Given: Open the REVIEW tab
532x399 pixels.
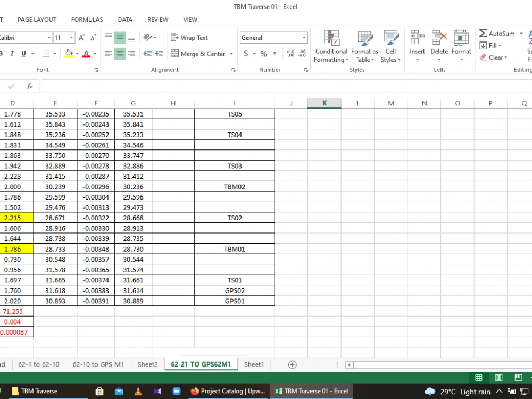Looking at the screenshot, I should click(158, 20).
